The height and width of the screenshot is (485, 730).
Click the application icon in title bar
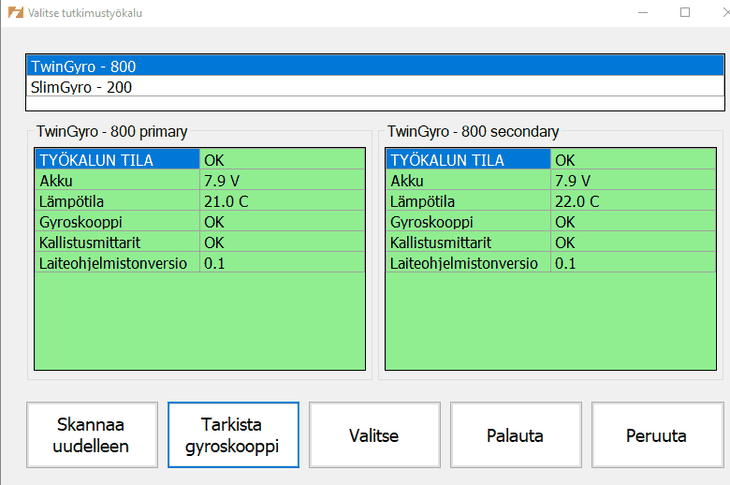click(15, 12)
